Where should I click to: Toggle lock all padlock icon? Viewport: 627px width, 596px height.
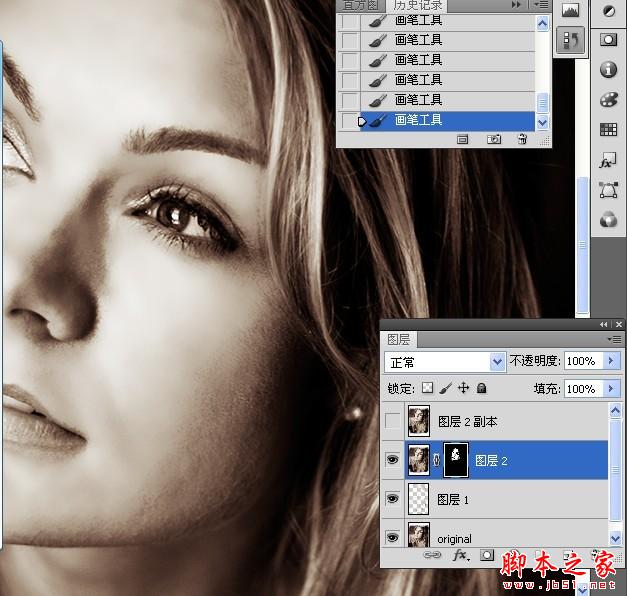[x=481, y=388]
